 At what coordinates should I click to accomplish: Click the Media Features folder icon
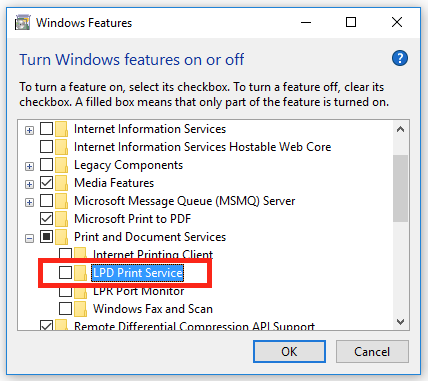click(x=61, y=183)
